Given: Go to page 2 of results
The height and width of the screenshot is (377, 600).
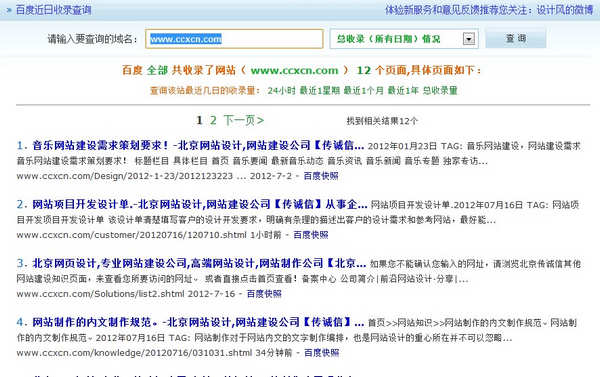Looking at the screenshot, I should [213, 121].
